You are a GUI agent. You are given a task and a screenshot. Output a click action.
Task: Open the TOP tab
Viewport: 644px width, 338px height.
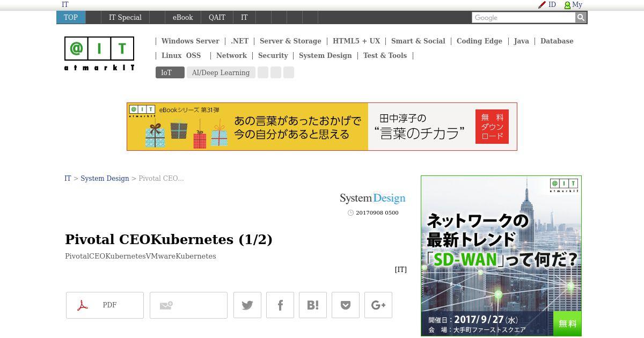71,17
